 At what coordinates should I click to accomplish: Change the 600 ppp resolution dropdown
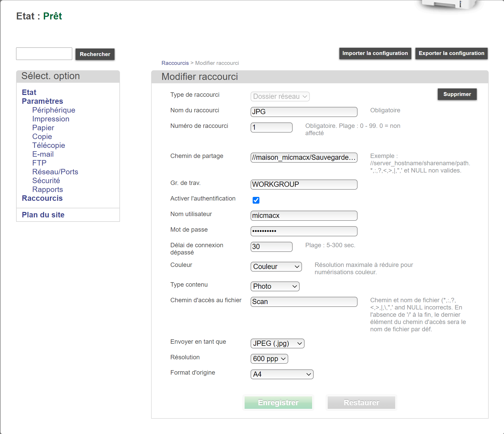[269, 359]
